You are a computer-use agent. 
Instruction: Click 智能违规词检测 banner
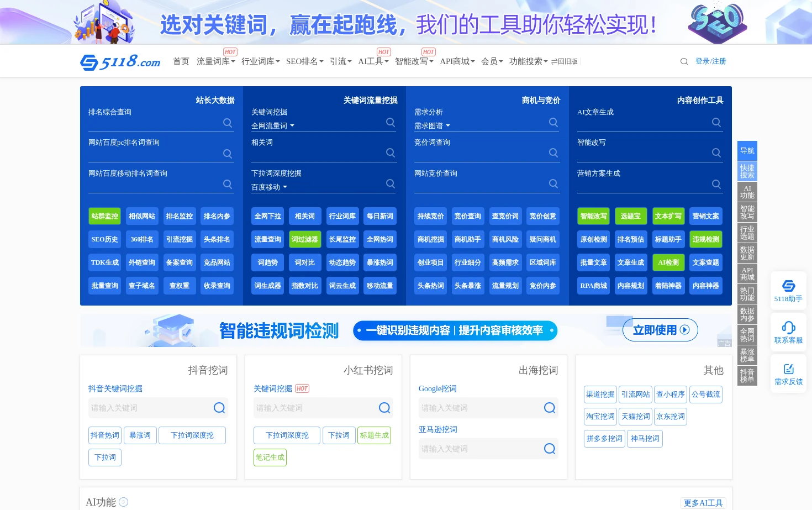(406, 330)
